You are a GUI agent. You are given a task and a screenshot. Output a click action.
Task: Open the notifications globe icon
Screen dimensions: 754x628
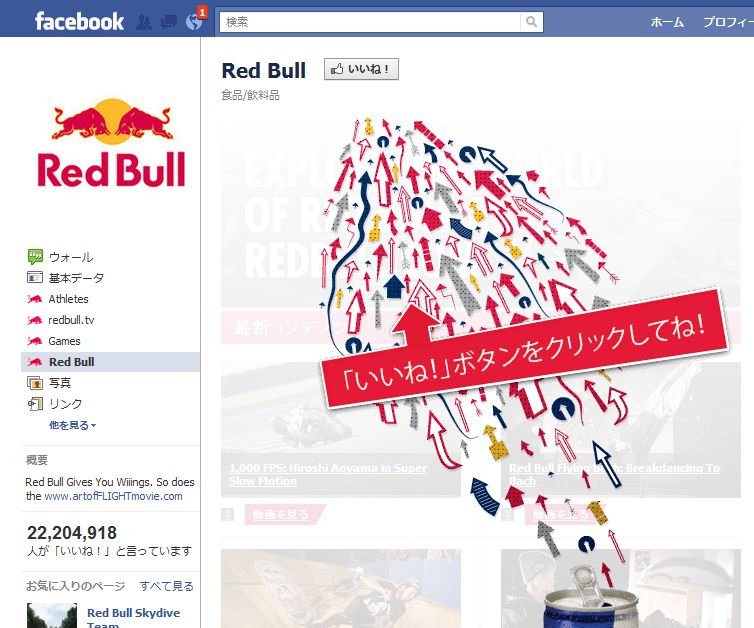(194, 22)
